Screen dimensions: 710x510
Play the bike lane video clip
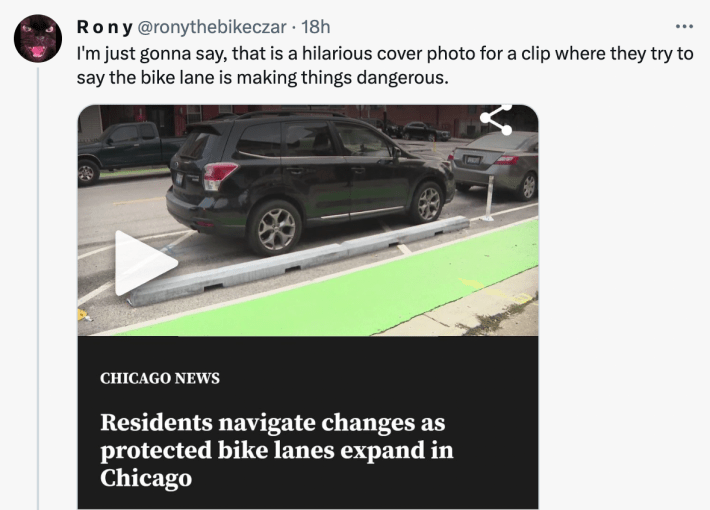click(144, 263)
